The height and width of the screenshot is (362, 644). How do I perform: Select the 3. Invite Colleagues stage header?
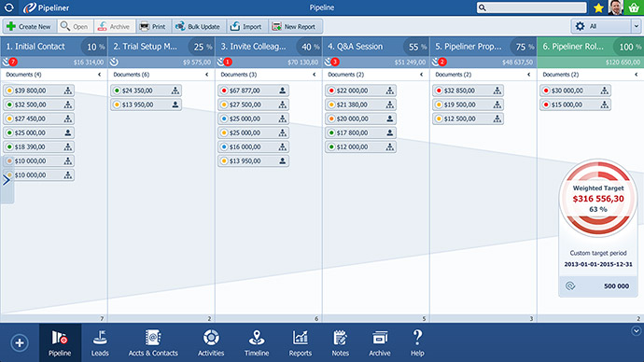click(269, 47)
